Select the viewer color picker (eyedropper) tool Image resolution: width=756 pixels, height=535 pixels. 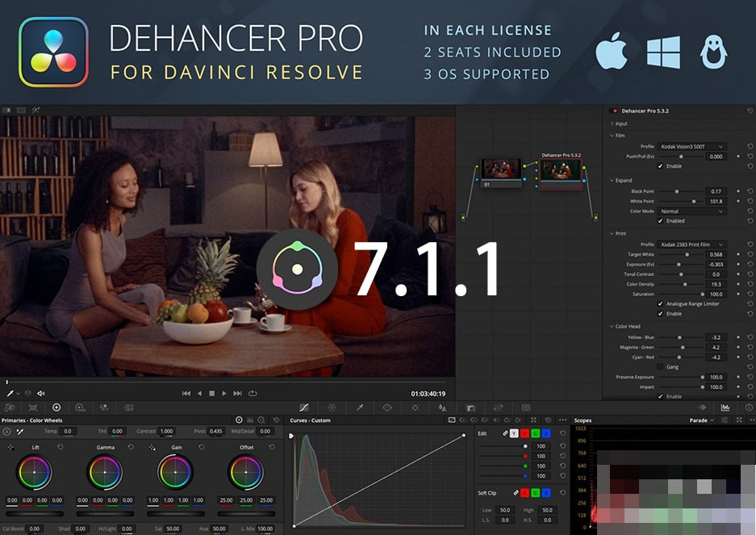(10, 394)
